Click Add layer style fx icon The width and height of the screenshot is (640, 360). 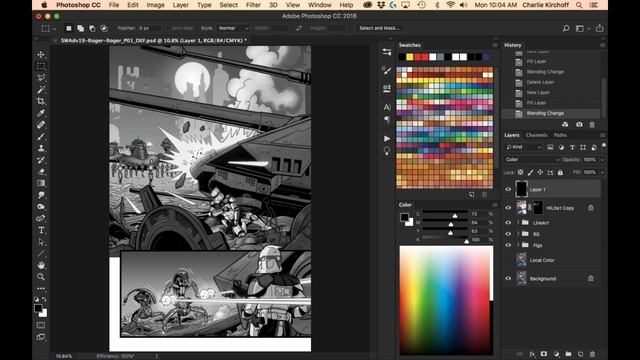pyautogui.click(x=532, y=354)
